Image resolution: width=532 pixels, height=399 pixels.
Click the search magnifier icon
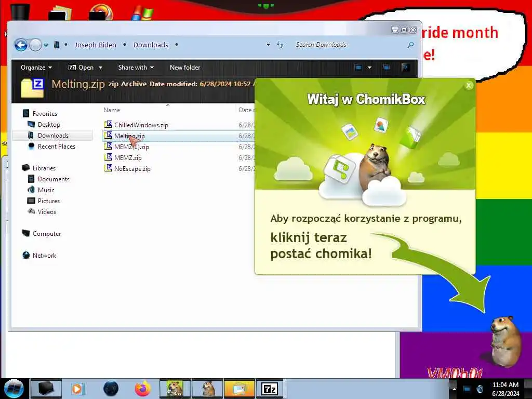(x=410, y=45)
